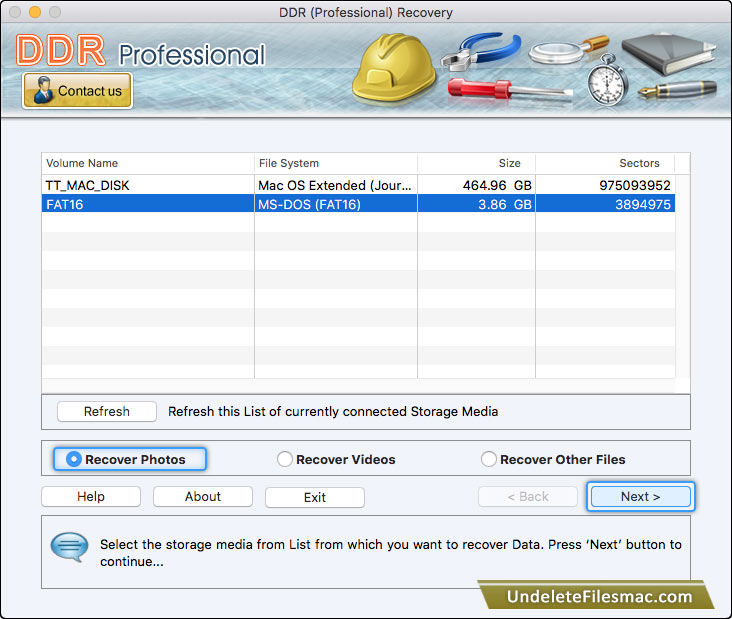Screen dimensions: 732x619
Task: Open the About dialog
Action: tap(203, 497)
